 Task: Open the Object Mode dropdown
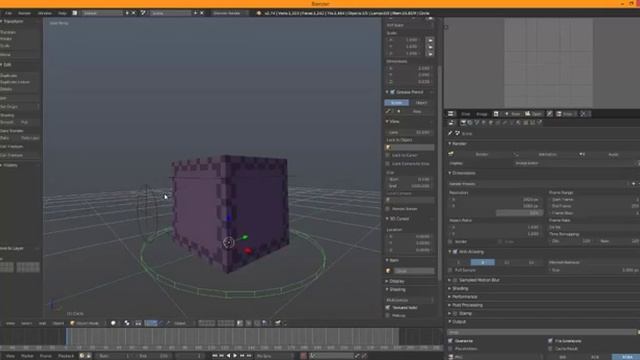click(x=87, y=323)
